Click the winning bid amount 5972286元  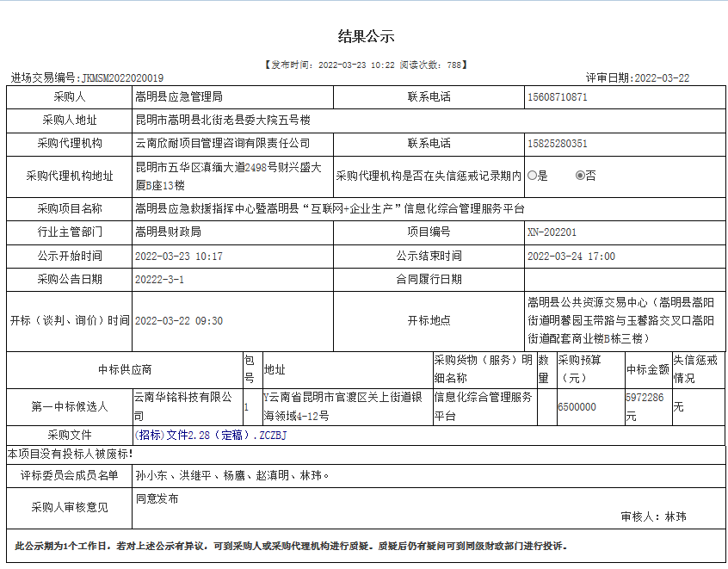(645, 406)
